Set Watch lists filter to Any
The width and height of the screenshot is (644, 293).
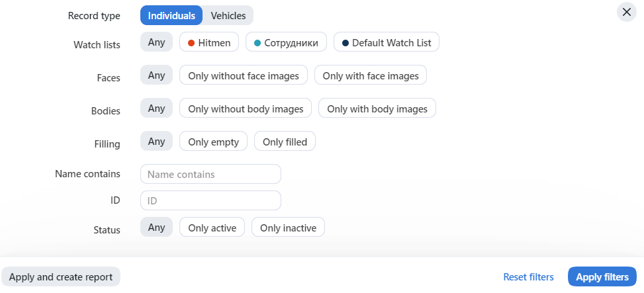156,42
